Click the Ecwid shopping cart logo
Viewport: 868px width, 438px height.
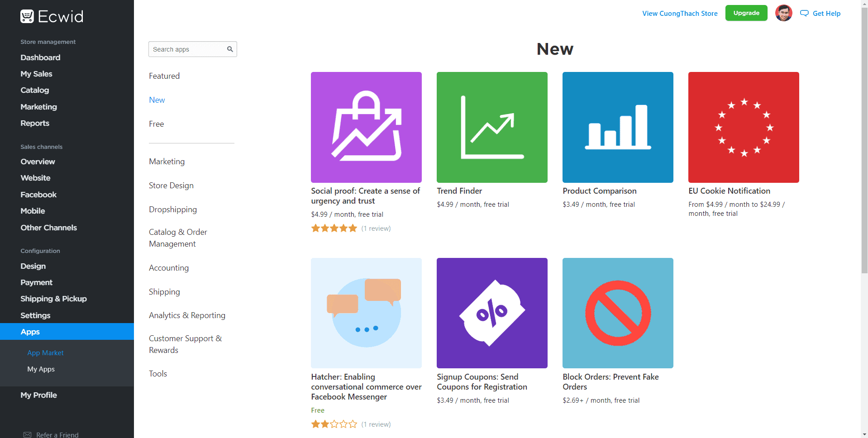point(27,16)
